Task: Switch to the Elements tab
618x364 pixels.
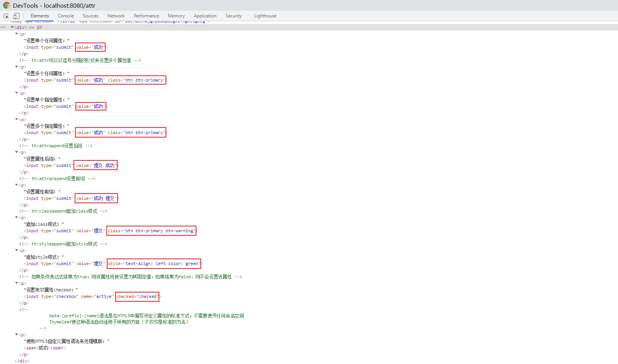Action: [x=40, y=16]
